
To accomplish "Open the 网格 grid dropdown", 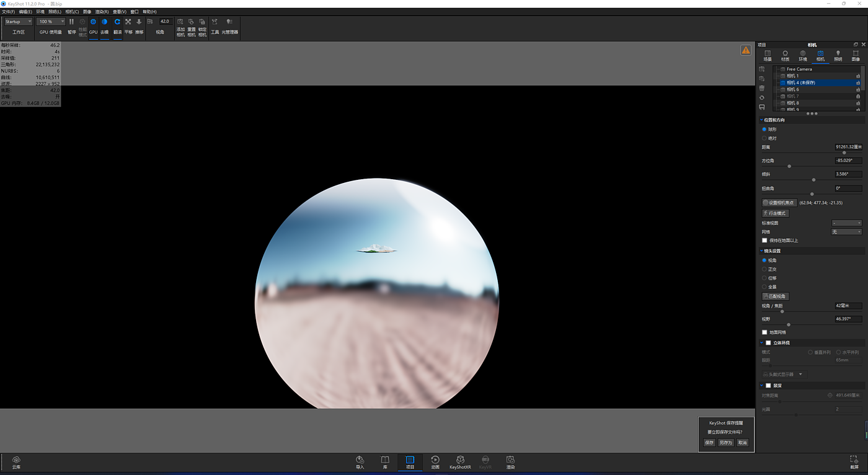I will [x=846, y=232].
